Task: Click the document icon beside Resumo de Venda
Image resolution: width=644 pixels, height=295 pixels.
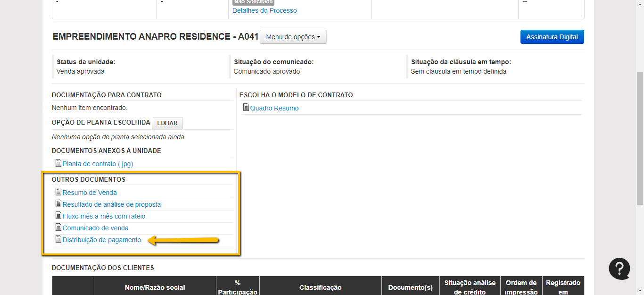Action: [58, 192]
